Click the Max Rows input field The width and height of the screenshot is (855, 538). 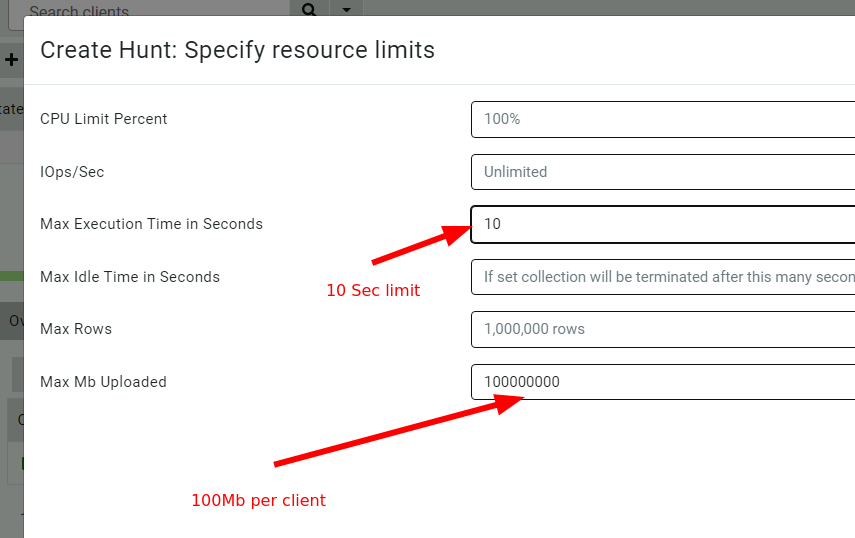(663, 329)
